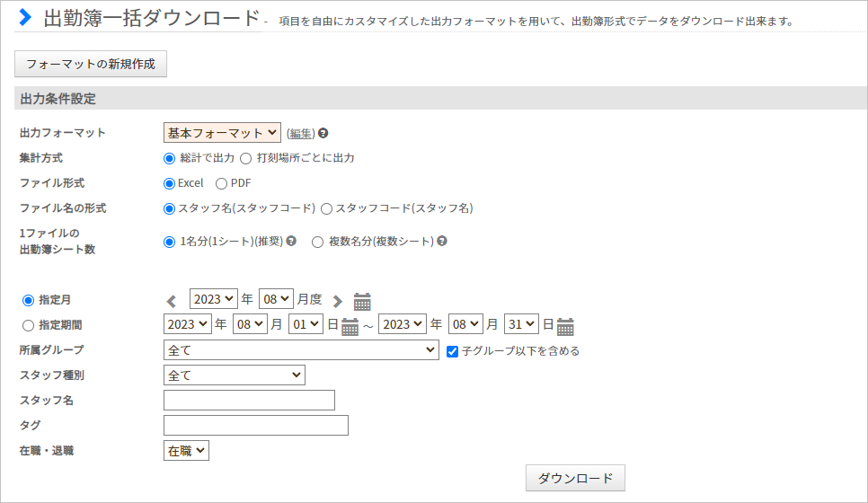The width and height of the screenshot is (868, 503).
Task: Open スタッフ種別 dropdown
Action: [235, 375]
